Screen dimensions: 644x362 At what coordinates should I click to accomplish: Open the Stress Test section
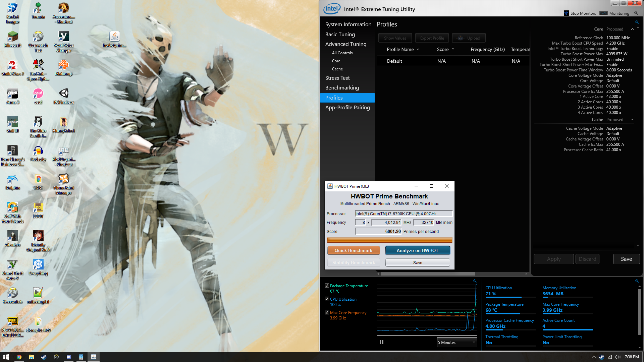337,78
